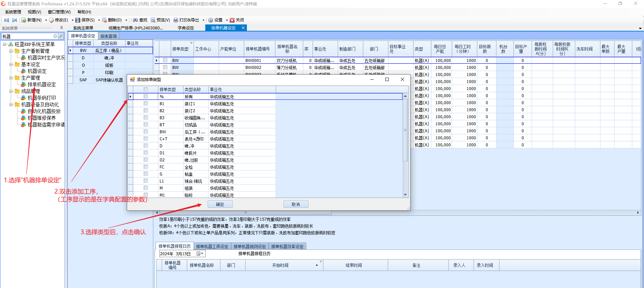
Task: Check the G 粘盒 row checkbox
Action: point(146,174)
